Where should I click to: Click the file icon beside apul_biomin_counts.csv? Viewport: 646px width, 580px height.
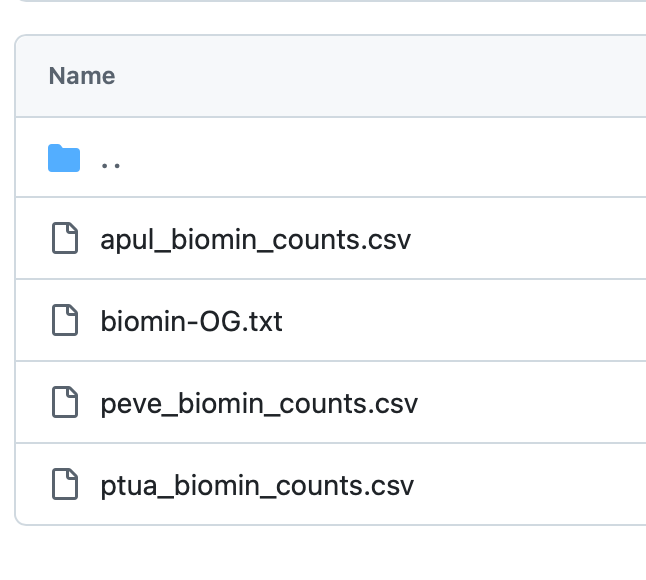65,240
